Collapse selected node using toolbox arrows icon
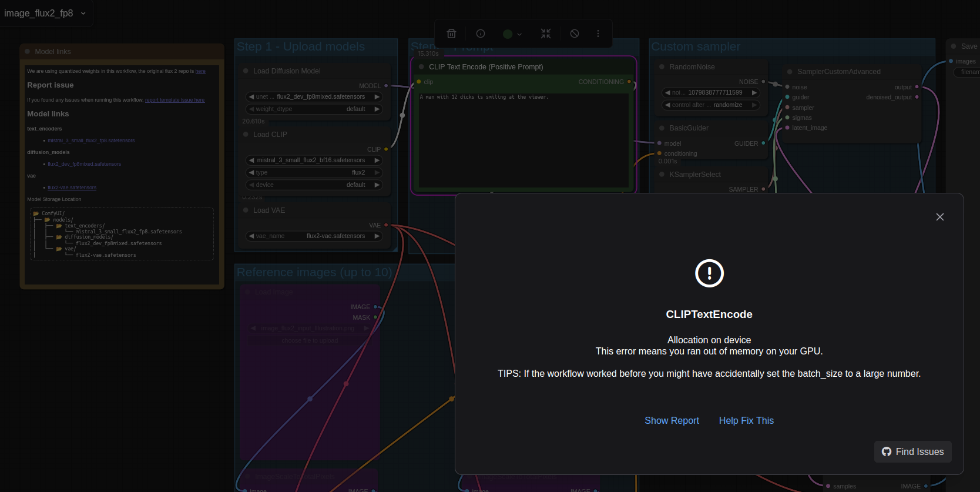Image resolution: width=980 pixels, height=492 pixels. (x=546, y=34)
